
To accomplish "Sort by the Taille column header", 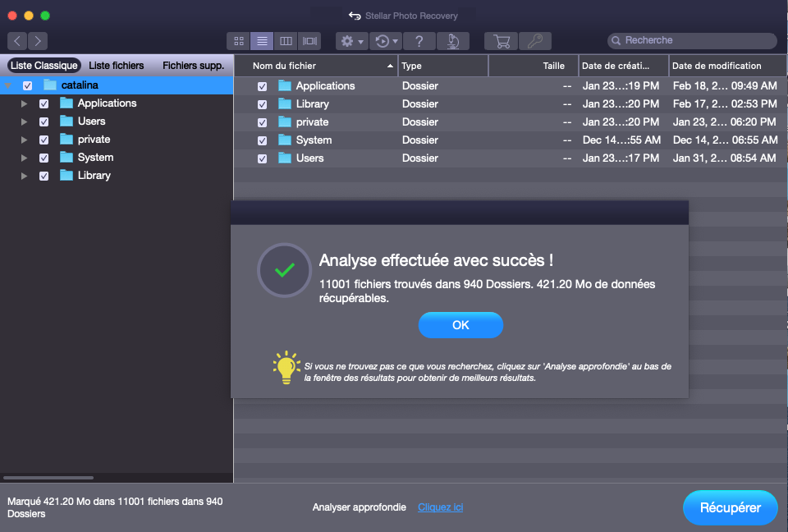I will 534,66.
